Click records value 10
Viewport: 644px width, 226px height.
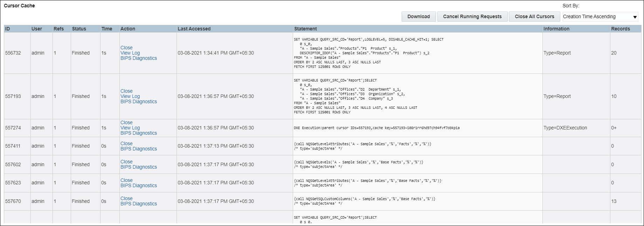pos(614,96)
